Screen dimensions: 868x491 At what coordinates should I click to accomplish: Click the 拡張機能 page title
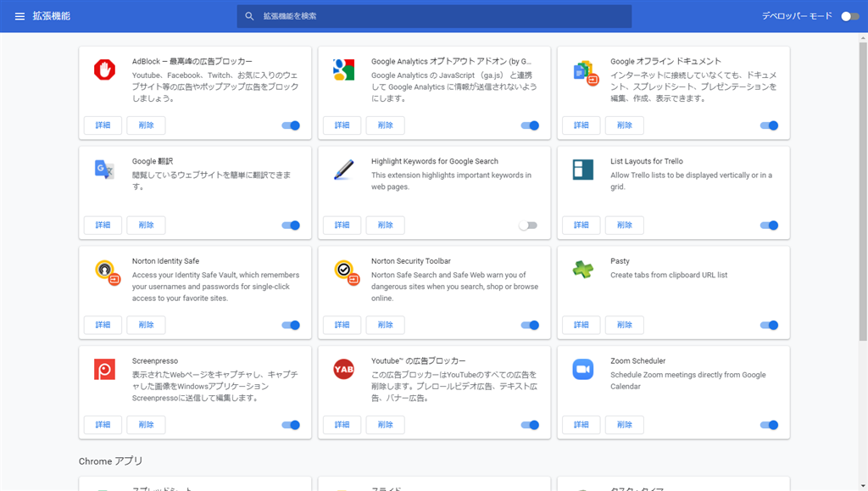point(52,16)
